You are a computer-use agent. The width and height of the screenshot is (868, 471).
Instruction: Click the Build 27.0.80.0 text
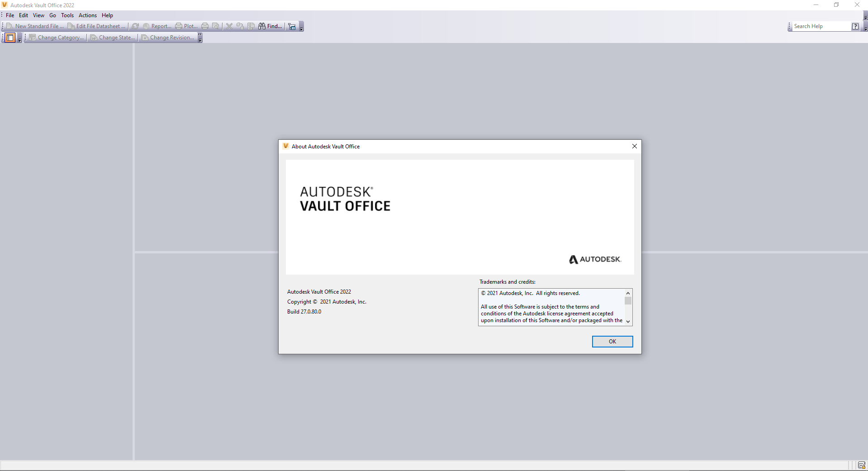(304, 312)
